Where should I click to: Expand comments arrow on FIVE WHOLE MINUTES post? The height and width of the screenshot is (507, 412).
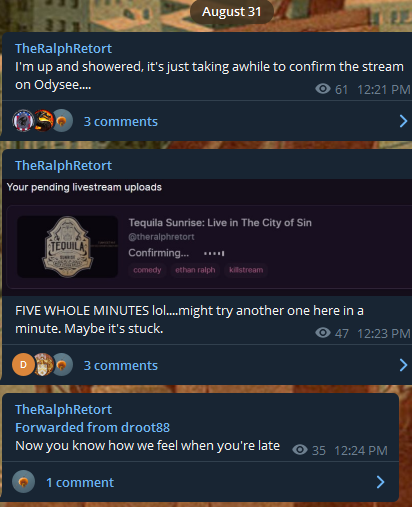[x=403, y=365]
